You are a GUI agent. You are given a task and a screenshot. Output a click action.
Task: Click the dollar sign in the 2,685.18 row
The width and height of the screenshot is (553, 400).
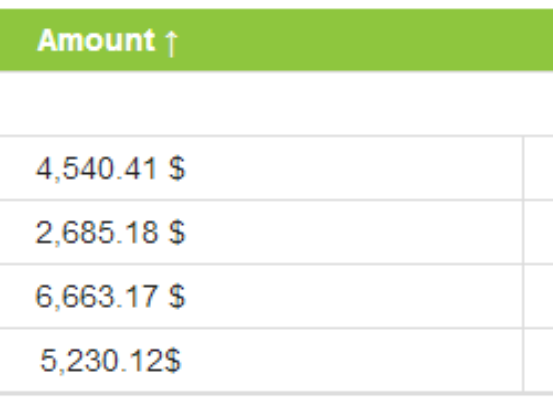tap(177, 232)
